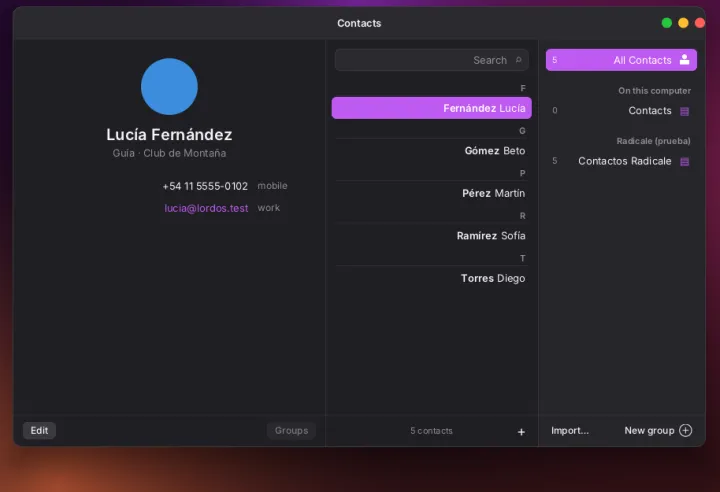
Task: Click the search magnifier icon
Action: (x=518, y=60)
